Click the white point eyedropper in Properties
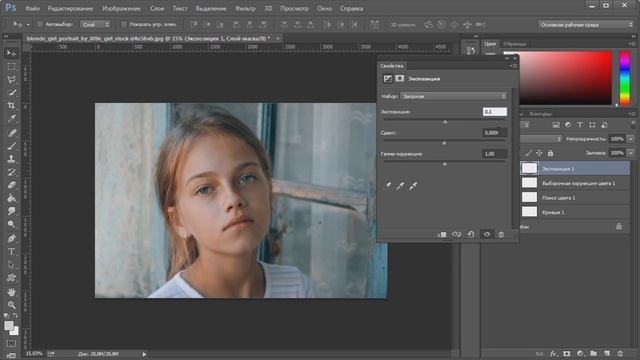 [x=413, y=186]
